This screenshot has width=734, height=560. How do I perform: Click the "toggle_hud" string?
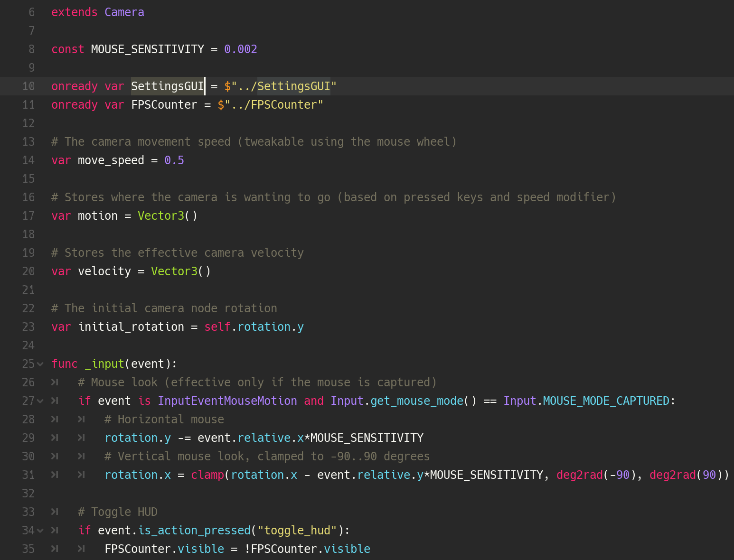297,531
